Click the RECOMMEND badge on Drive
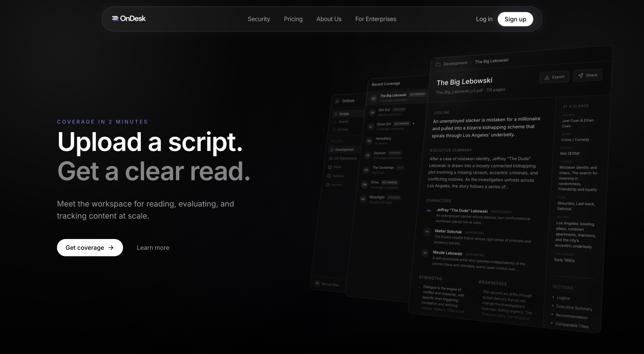 (390, 183)
